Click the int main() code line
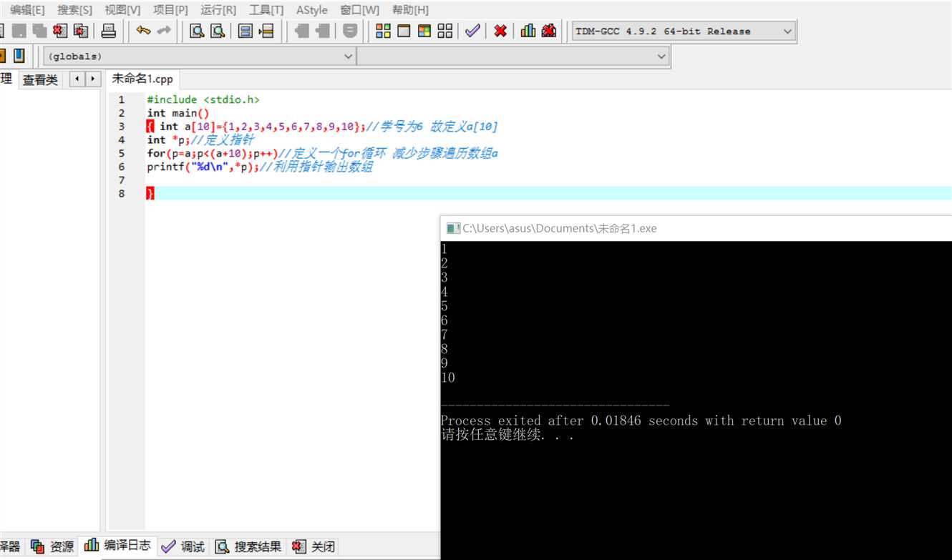This screenshot has width=952, height=560. pyautogui.click(x=178, y=113)
